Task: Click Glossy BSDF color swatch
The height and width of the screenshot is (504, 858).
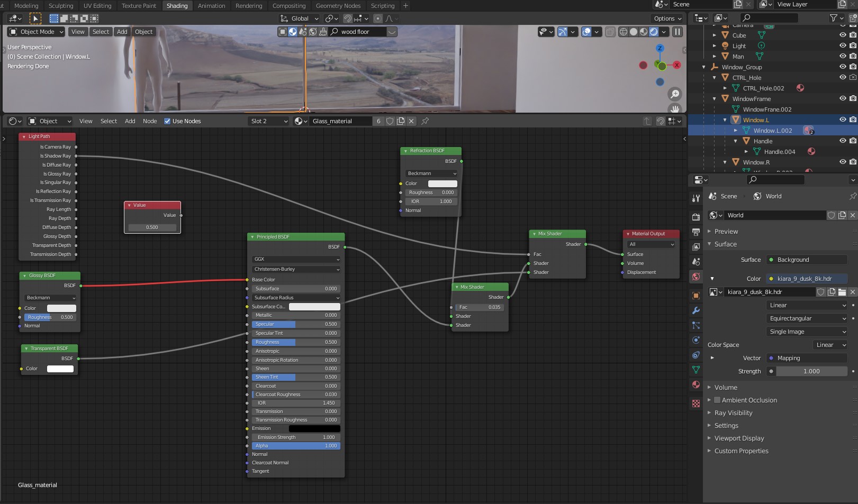Action: (x=61, y=308)
